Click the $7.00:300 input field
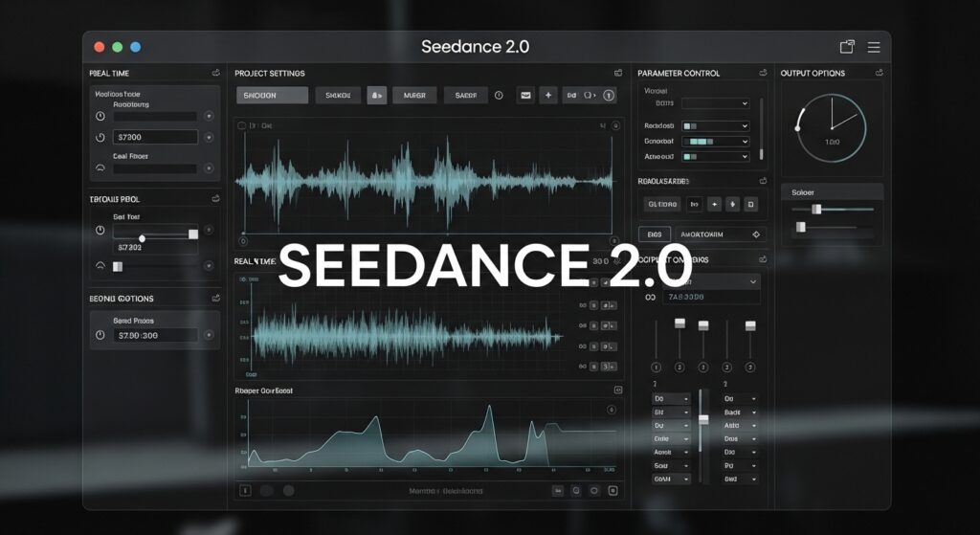The height and width of the screenshot is (535, 980). click(155, 336)
